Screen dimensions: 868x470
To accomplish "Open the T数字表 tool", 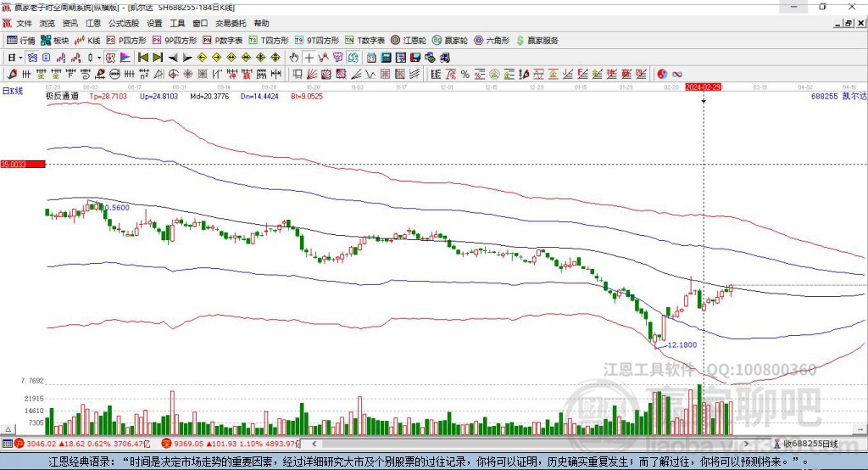I will tap(364, 41).
